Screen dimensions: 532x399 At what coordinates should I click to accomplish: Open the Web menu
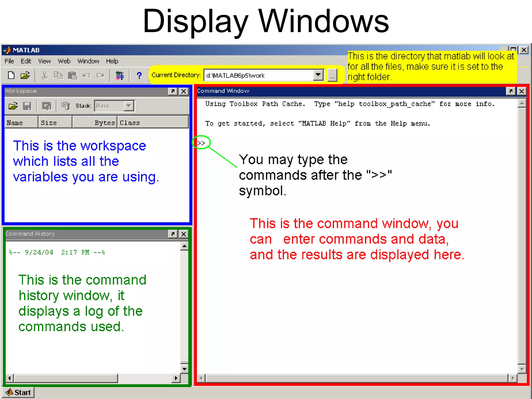(64, 61)
